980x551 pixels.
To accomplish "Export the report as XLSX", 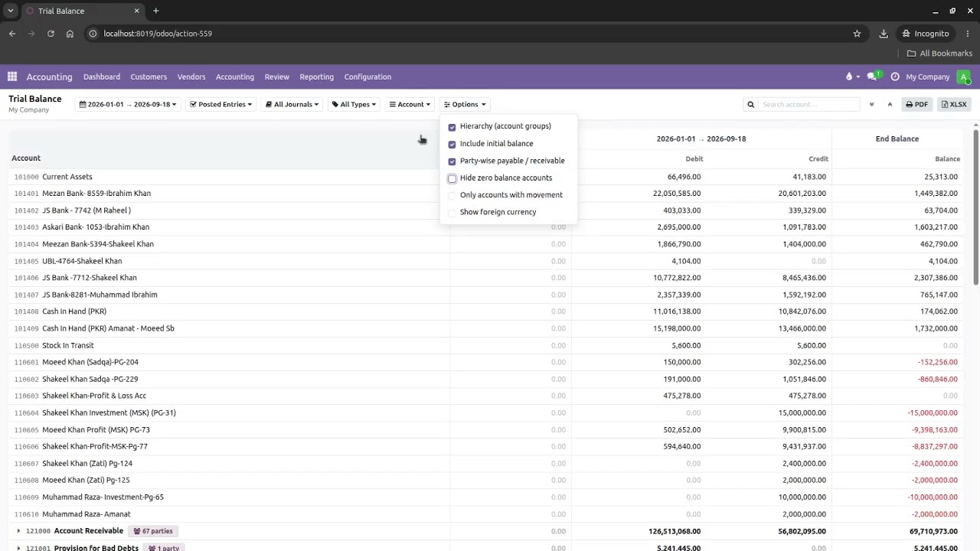I will click(x=954, y=104).
